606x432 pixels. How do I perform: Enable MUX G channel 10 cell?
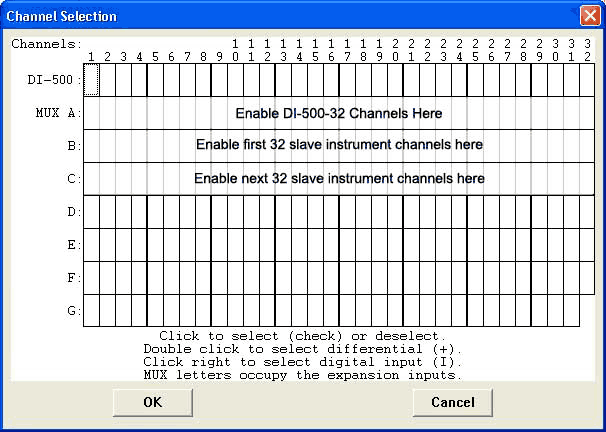[235, 311]
